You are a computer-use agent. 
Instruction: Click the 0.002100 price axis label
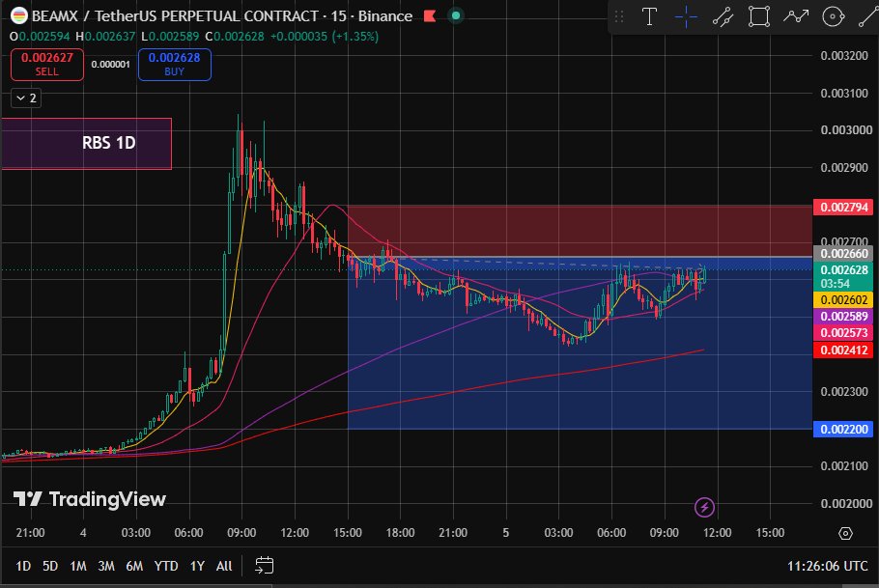[846, 465]
